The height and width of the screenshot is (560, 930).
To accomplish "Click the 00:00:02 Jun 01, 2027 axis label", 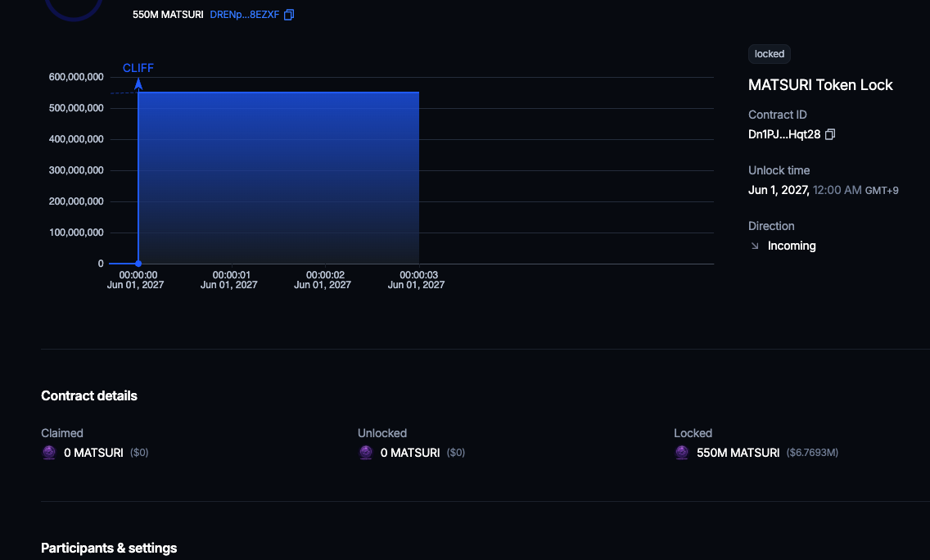I will pyautogui.click(x=323, y=280).
